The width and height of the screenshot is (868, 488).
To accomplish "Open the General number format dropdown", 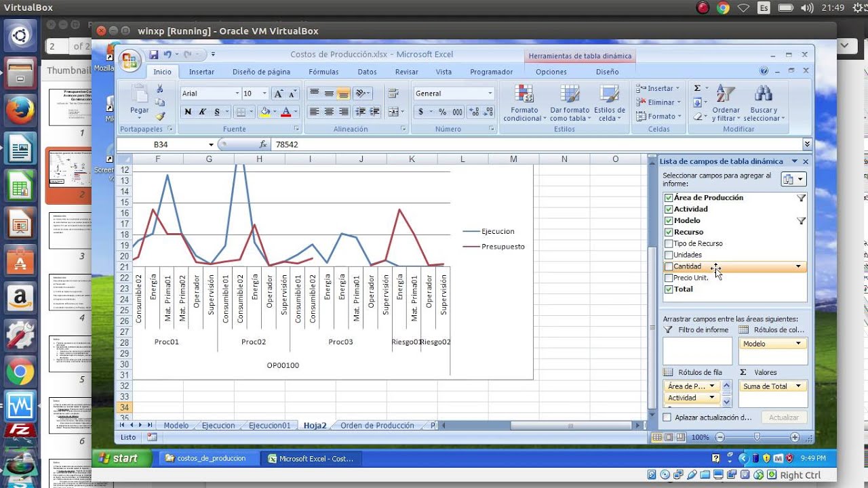I will [490, 94].
